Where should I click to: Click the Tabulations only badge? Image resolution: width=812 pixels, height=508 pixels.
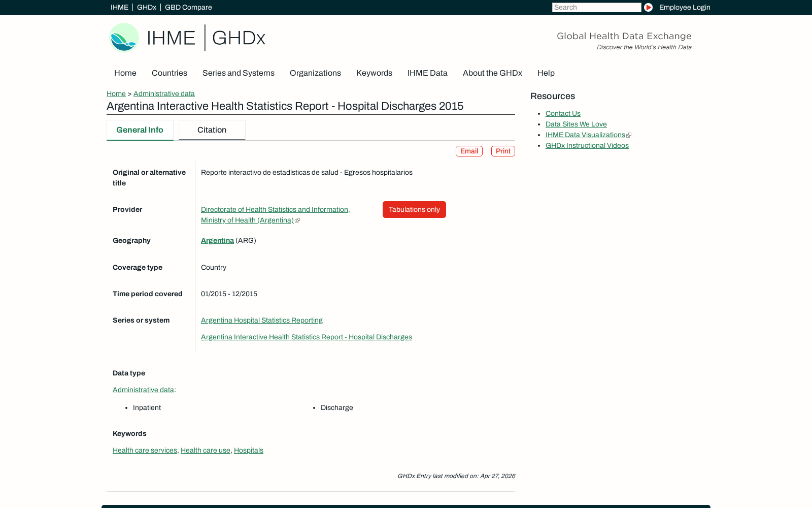[x=414, y=210]
